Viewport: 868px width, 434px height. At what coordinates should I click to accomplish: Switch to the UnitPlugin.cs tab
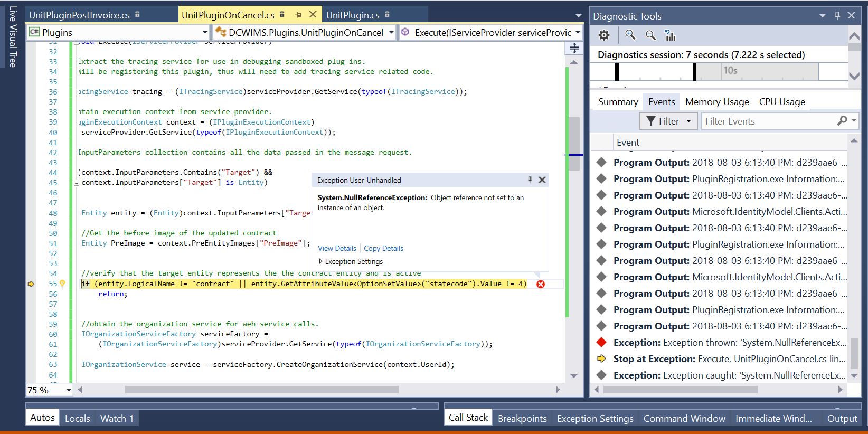tap(353, 15)
